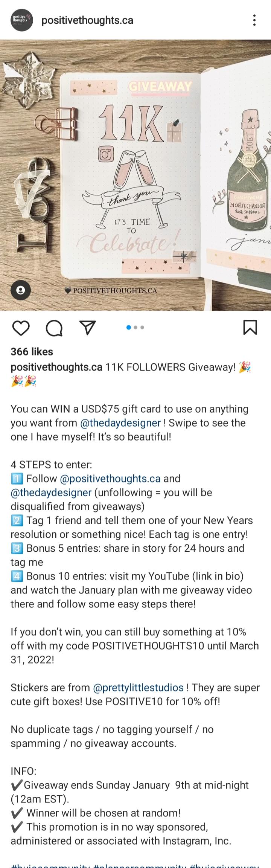Open comments via speech bubble icon

tap(54, 328)
